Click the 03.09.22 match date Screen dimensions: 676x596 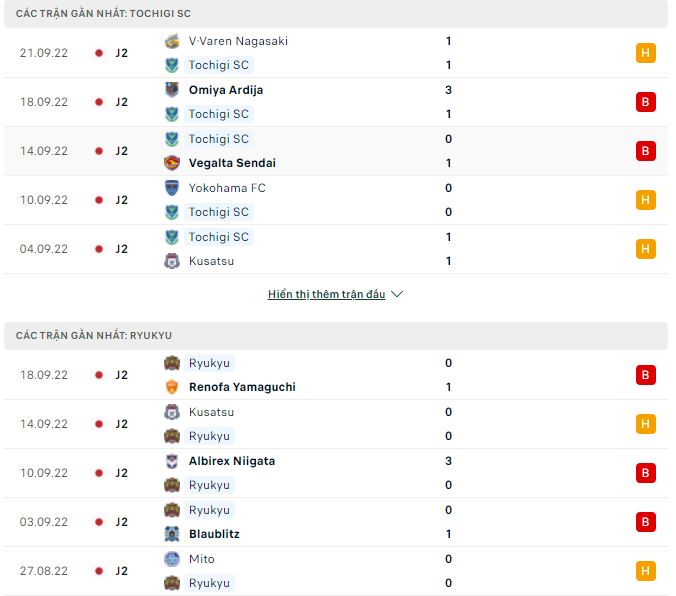coord(44,522)
